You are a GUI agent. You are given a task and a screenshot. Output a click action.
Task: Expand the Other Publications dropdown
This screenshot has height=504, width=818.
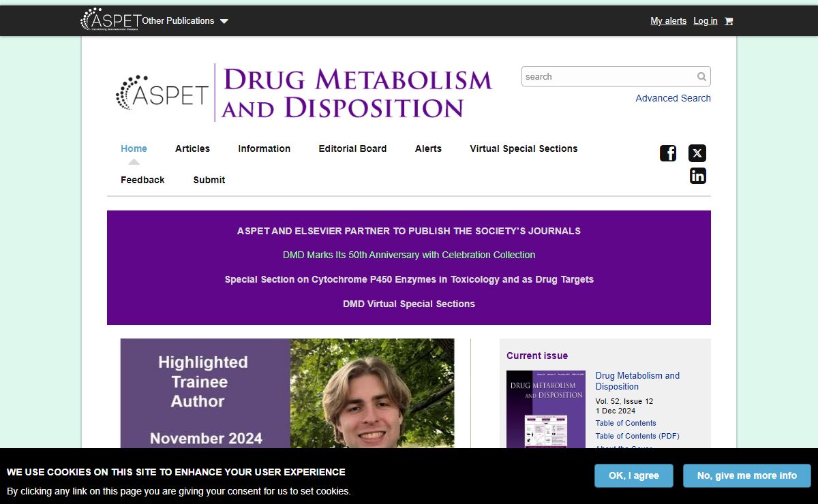click(185, 21)
